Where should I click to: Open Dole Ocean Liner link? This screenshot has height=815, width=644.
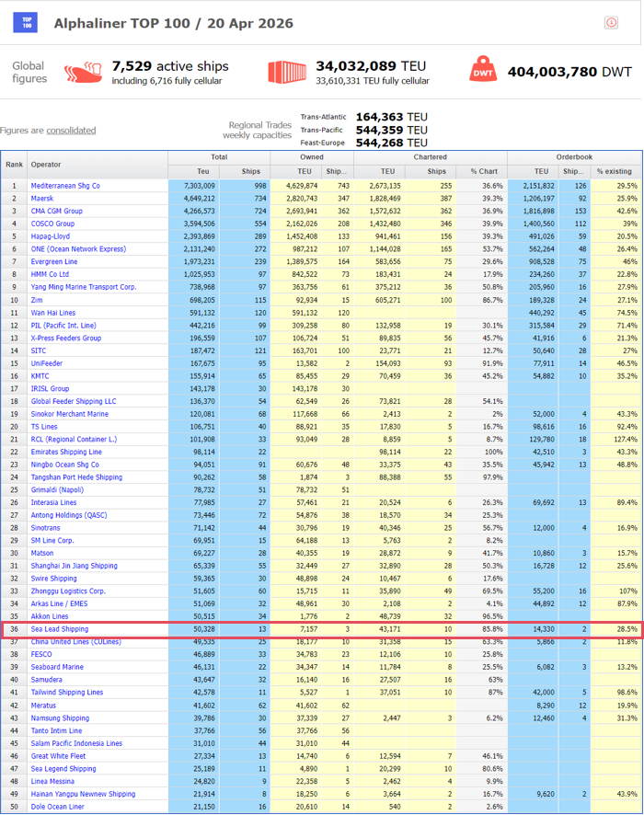60,807
